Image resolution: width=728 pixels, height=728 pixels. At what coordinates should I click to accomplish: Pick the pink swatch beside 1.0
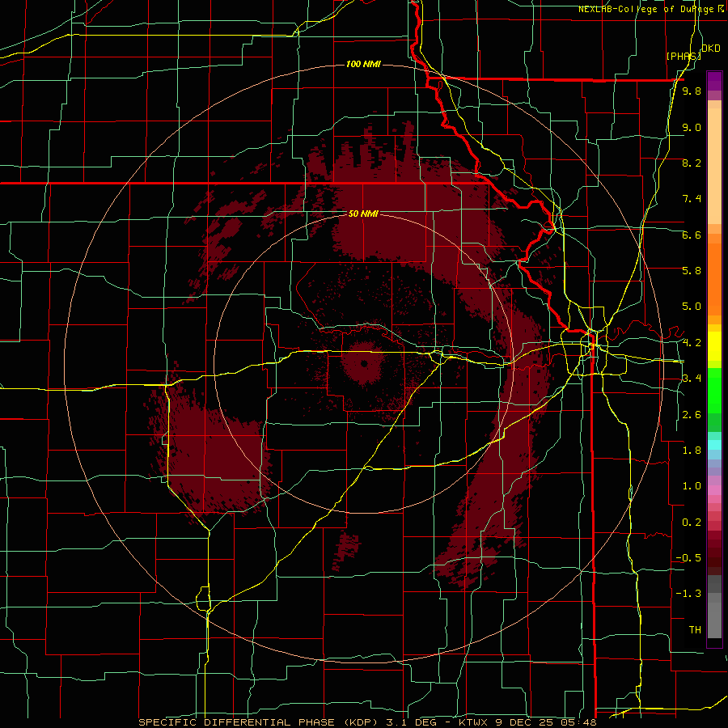click(714, 490)
